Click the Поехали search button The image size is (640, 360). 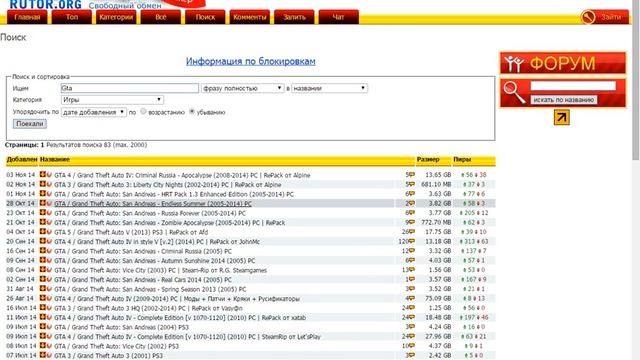point(30,124)
